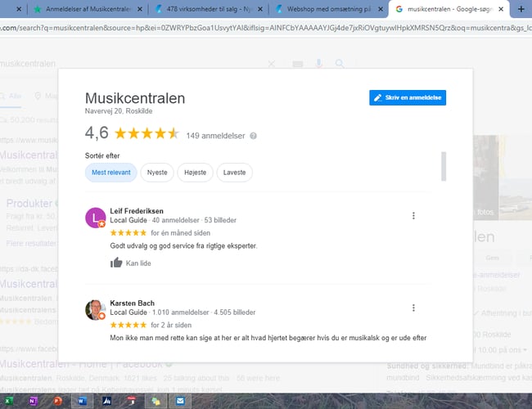
Task: Click the Google favicon on the active tab
Action: [399, 9]
